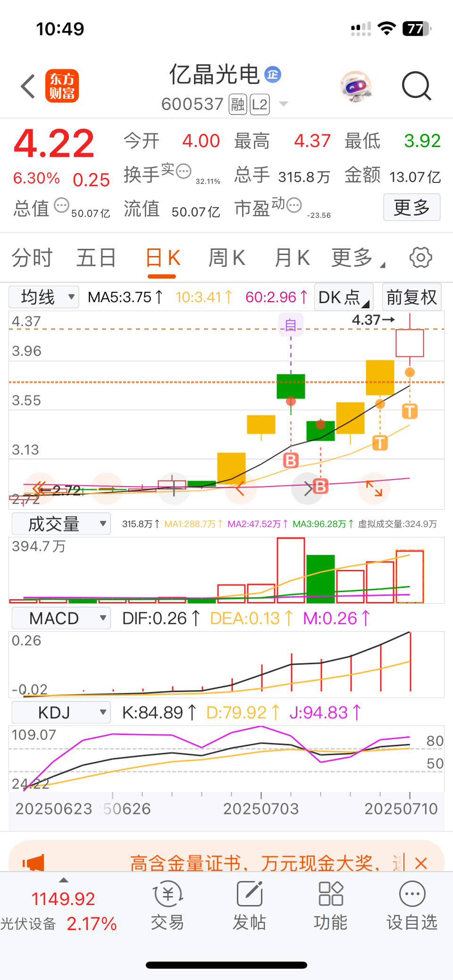Open the 均线 indicator dropdown

coord(44,297)
